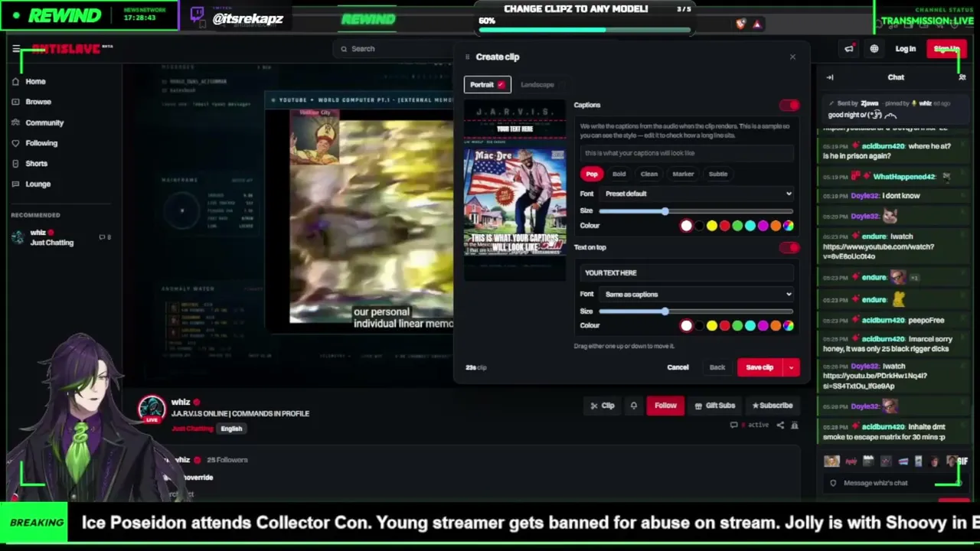Click the Gift Subs button
The image size is (980, 551).
pyautogui.click(x=714, y=406)
